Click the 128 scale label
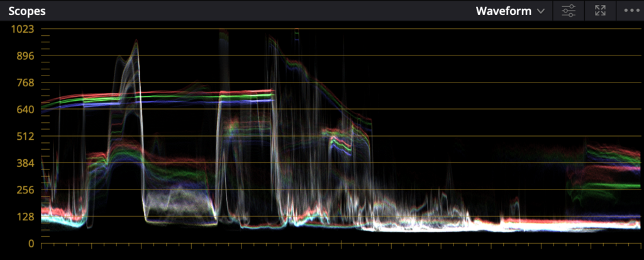This screenshot has width=644, height=260. (x=25, y=217)
